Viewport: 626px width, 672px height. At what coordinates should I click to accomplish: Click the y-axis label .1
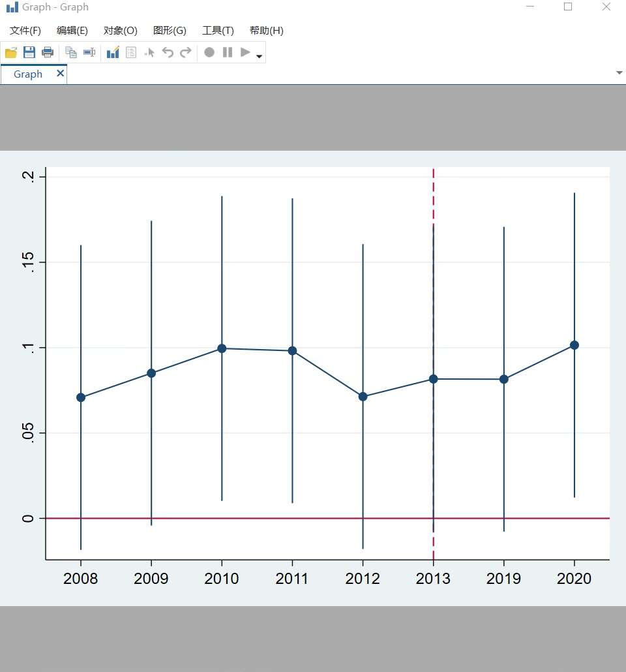tap(28, 348)
